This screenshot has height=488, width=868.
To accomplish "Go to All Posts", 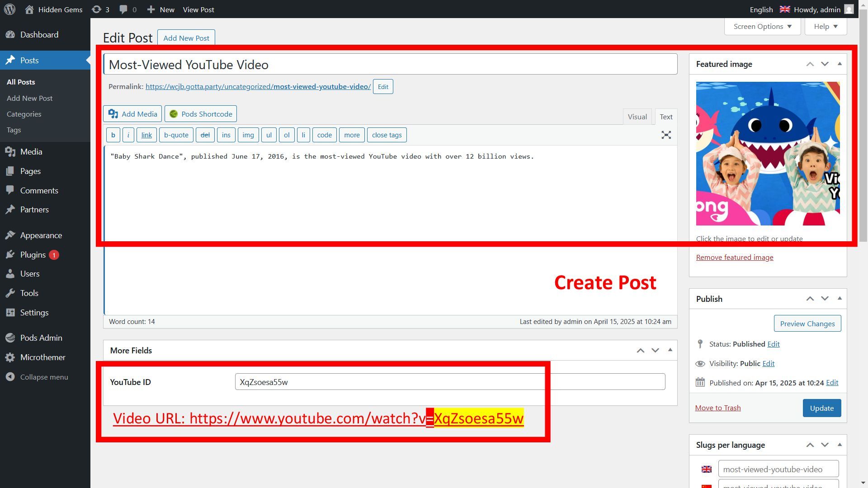I will (21, 82).
